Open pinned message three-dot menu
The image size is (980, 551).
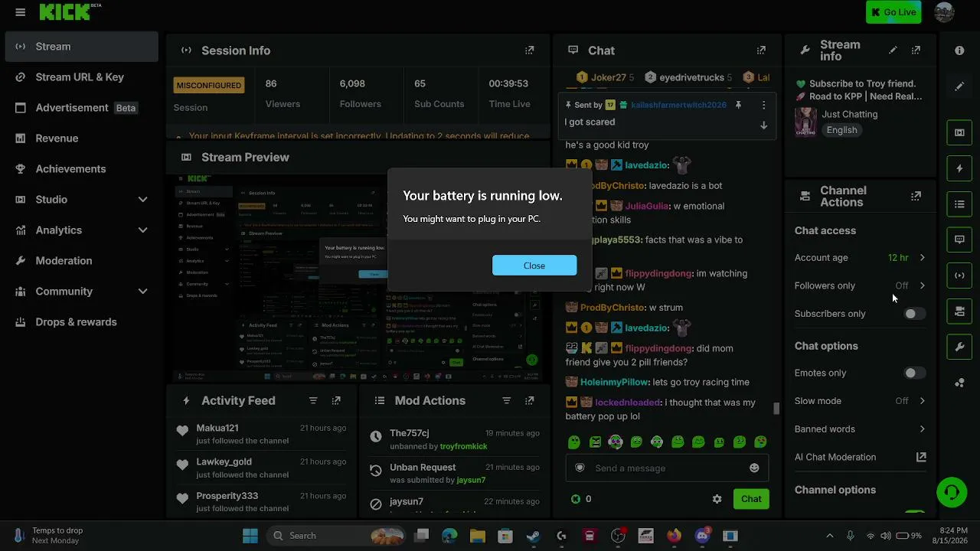[763, 105]
